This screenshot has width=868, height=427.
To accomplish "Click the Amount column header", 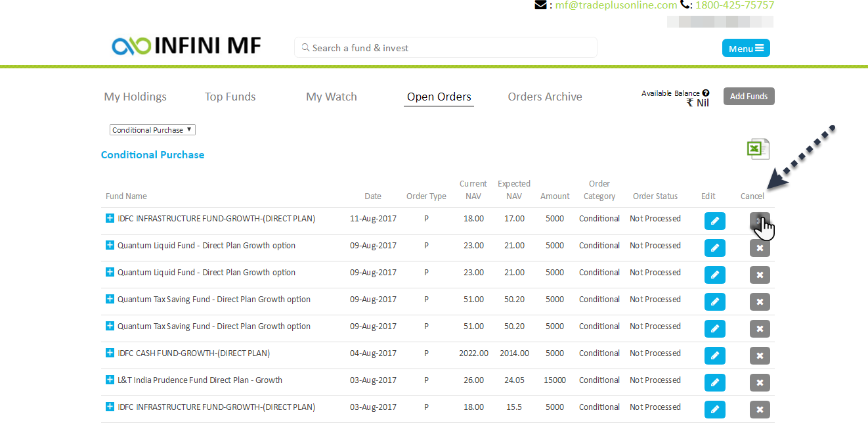I will (x=555, y=196).
